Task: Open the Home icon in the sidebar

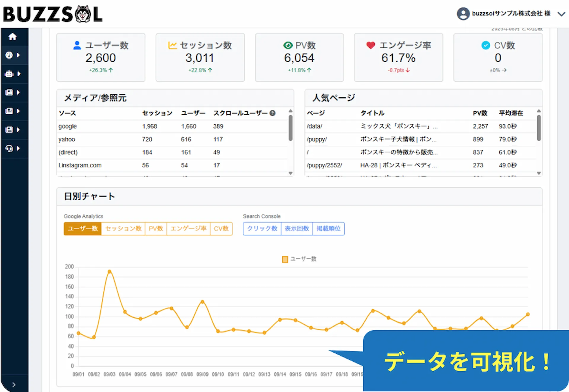Action: [x=12, y=36]
